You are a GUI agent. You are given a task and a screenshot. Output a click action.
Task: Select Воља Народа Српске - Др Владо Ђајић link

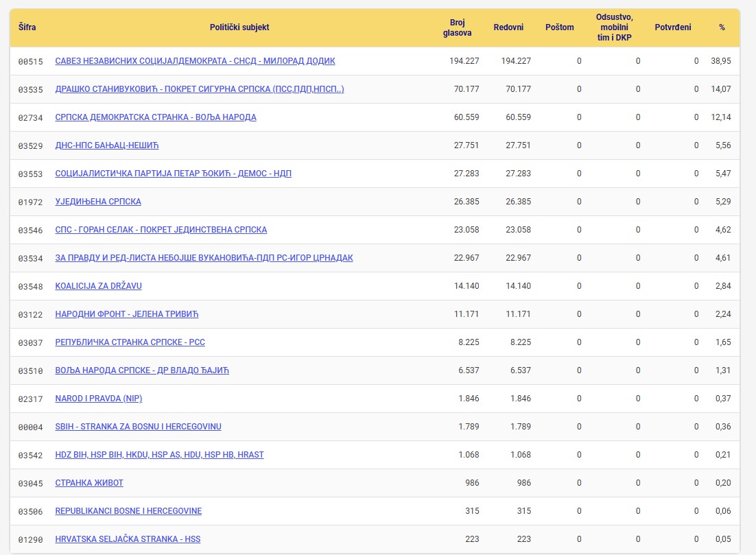(142, 370)
